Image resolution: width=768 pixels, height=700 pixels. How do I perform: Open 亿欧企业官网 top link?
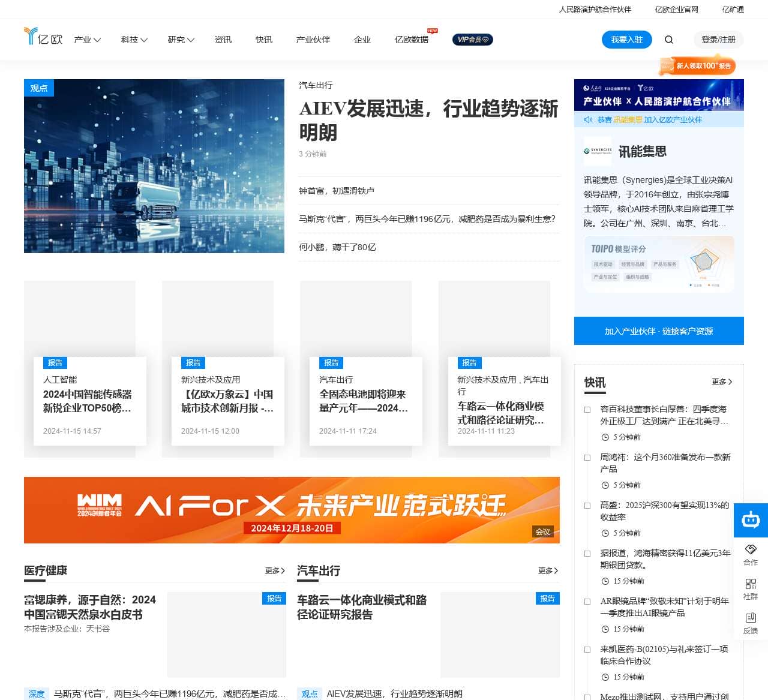(677, 10)
